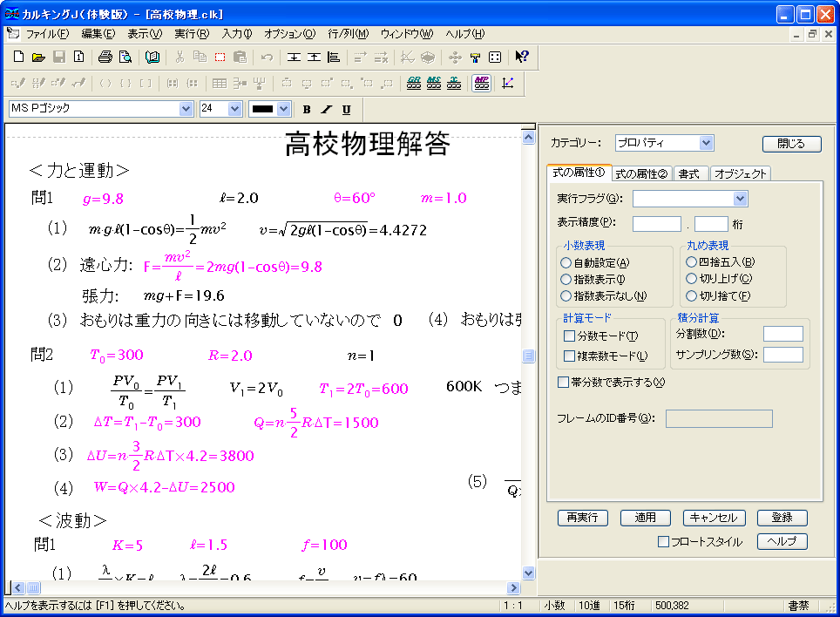Click the graph axes icon

point(508,83)
